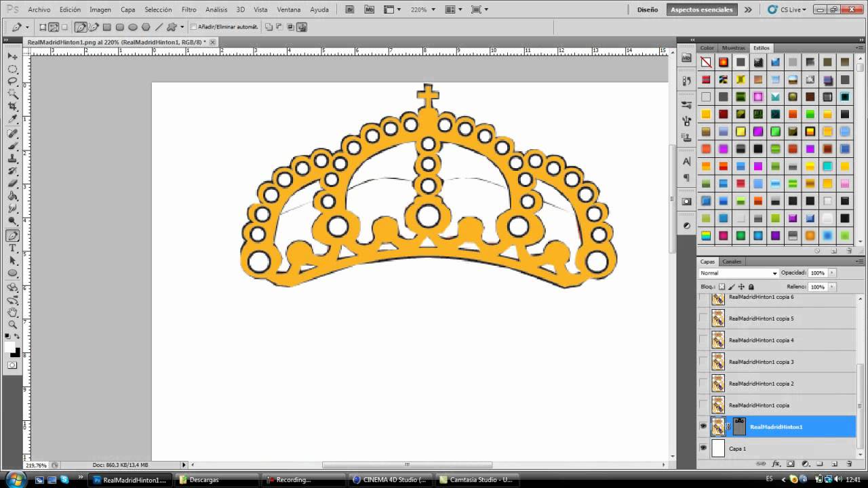Toggle lock all for layer
The width and height of the screenshot is (868, 488).
coord(751,287)
